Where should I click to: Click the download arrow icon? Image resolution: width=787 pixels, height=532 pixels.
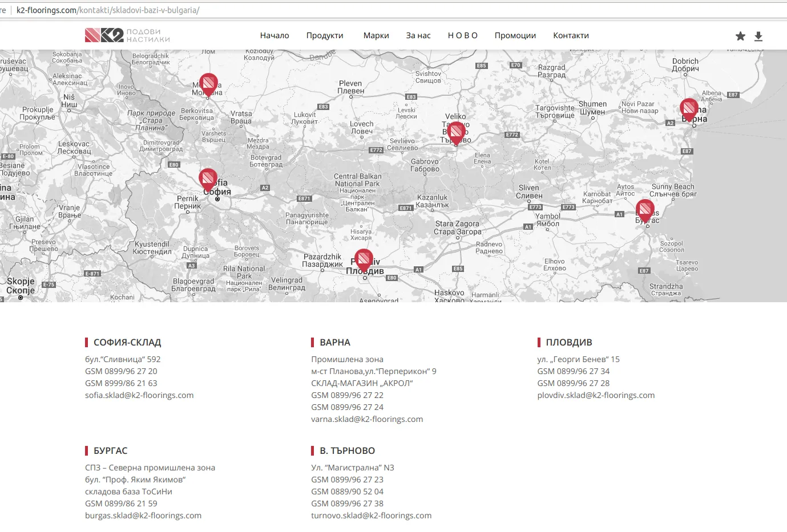[758, 36]
